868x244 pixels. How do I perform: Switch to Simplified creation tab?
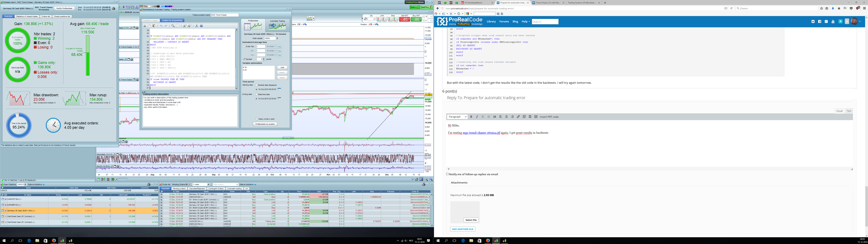coord(150,21)
